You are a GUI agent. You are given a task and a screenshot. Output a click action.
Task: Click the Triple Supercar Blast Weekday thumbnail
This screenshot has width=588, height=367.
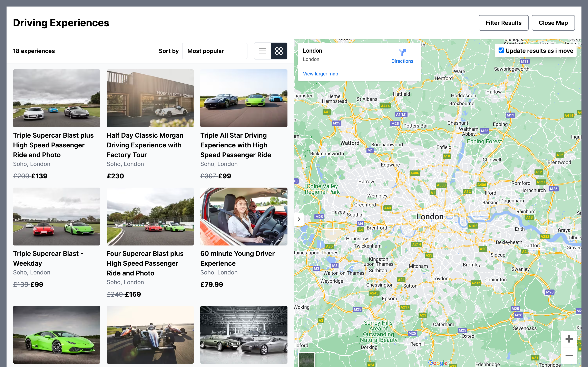(57, 216)
